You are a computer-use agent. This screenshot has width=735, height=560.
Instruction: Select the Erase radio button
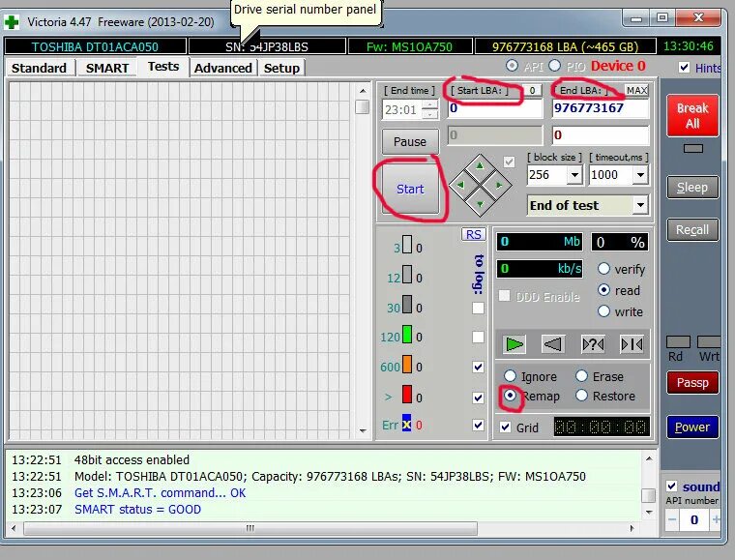point(582,376)
